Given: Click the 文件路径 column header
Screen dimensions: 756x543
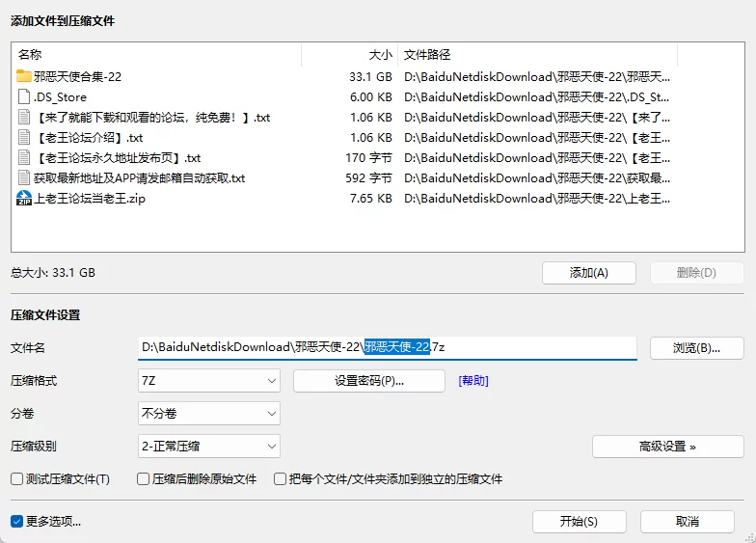Looking at the screenshot, I should (538, 54).
